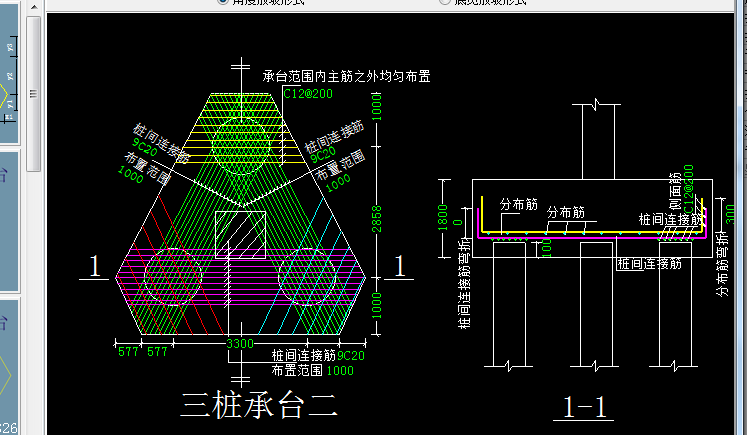Click the 3300 horizontal dimension value
Image resolution: width=747 pixels, height=435 pixels.
pos(240,344)
